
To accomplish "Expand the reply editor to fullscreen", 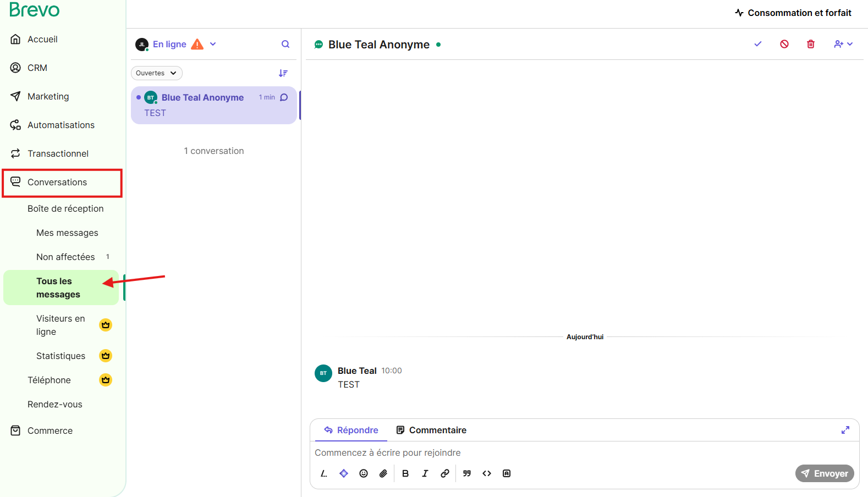I will [x=845, y=430].
